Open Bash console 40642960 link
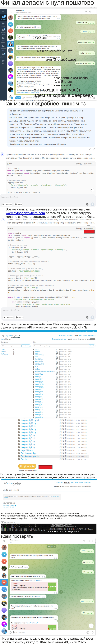The width and height of the screenshot is (97, 644). (x=9, y=507)
